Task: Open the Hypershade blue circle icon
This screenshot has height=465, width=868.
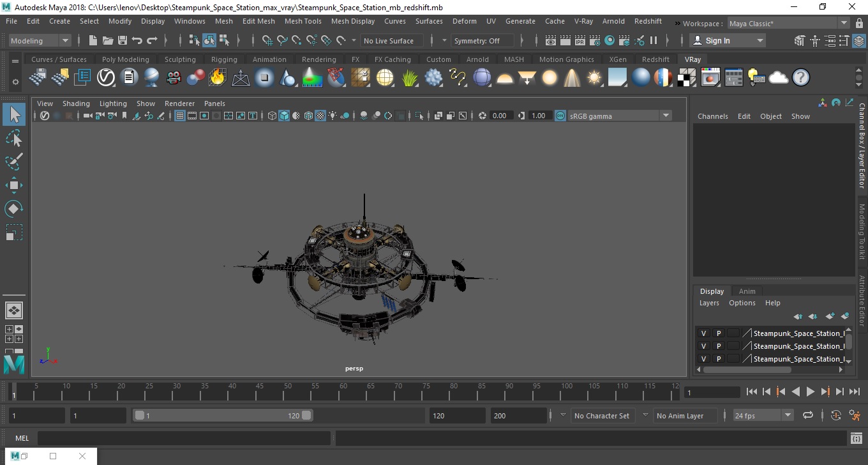Action: 610,40
